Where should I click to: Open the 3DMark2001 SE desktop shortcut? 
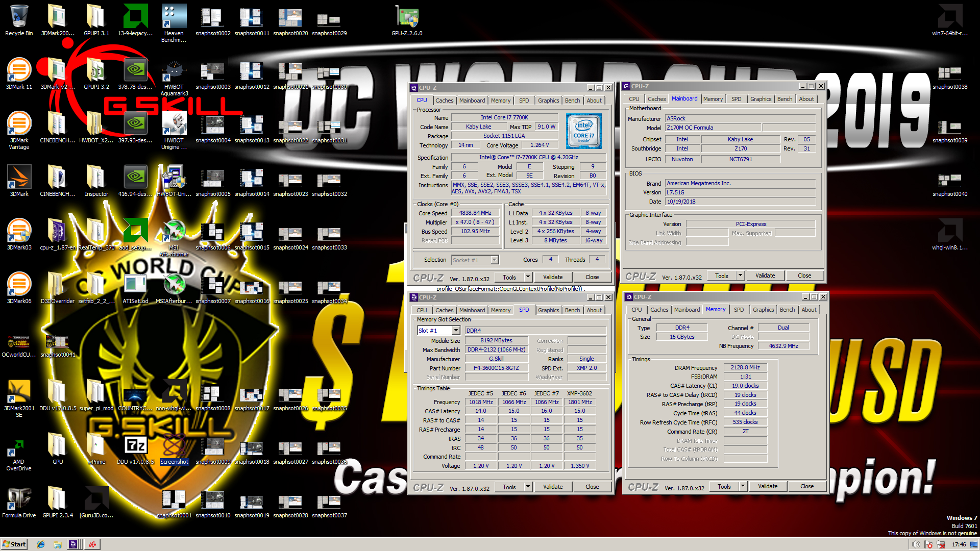pos(19,398)
